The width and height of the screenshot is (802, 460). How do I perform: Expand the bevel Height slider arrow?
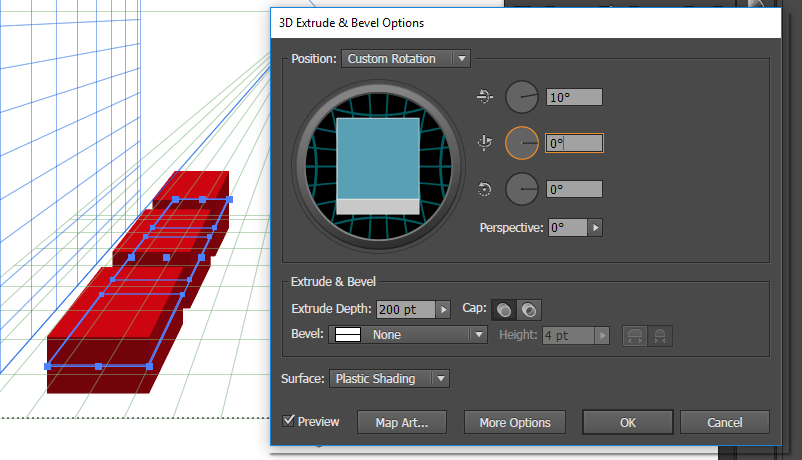coord(602,336)
